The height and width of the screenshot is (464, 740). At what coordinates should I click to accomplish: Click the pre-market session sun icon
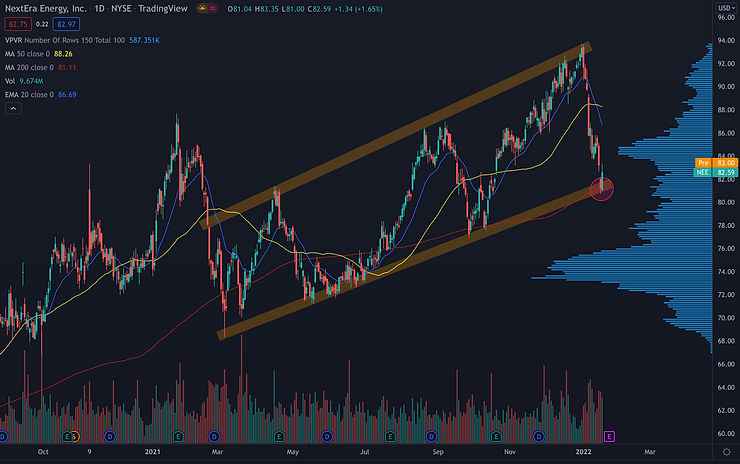pyautogui.click(x=203, y=8)
